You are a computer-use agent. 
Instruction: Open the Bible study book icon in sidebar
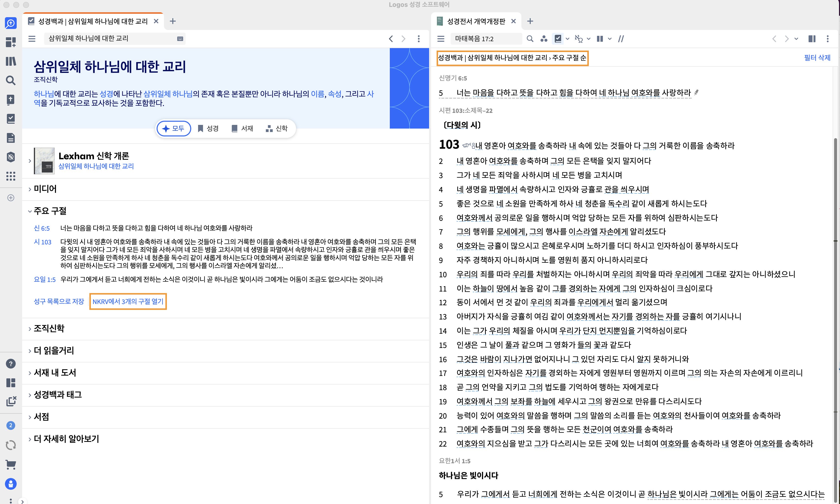[x=11, y=100]
